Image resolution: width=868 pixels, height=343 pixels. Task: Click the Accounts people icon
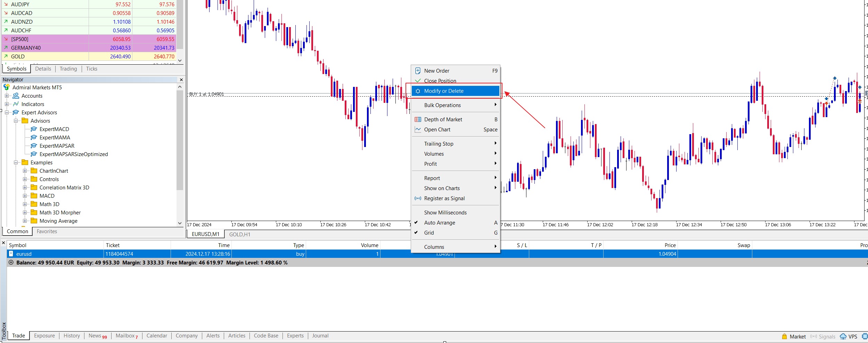point(16,96)
